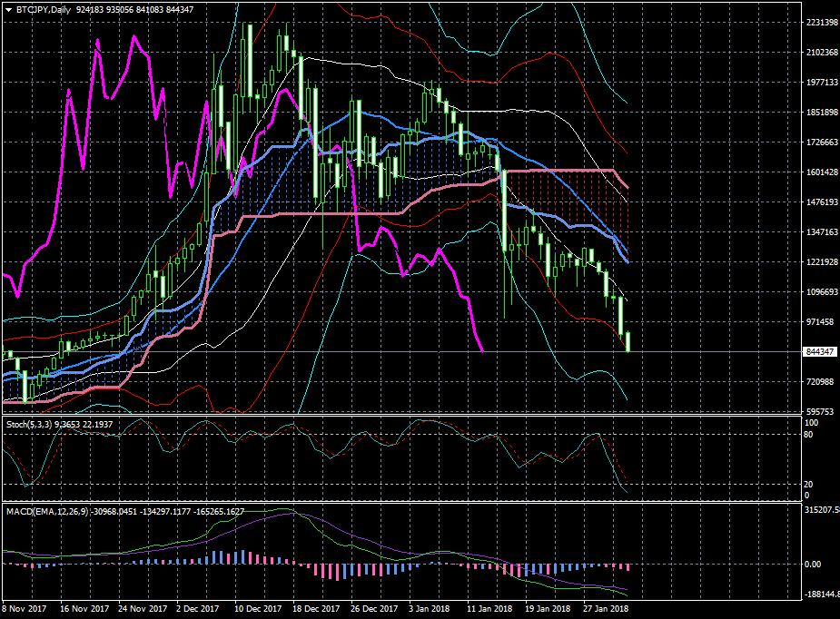The image size is (840, 619).
Task: Select the current price label 844347
Action: (x=820, y=351)
